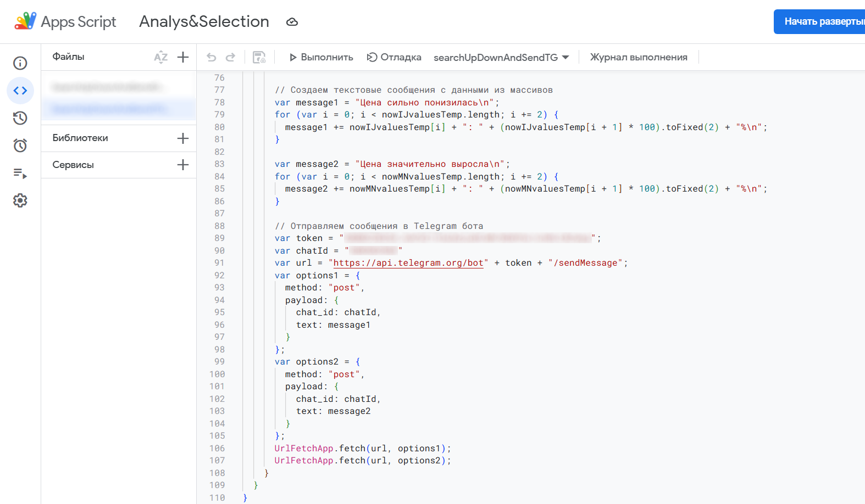This screenshot has height=504, width=865.
Task: Open the Editor code icon in sidebar
Action: click(x=20, y=91)
